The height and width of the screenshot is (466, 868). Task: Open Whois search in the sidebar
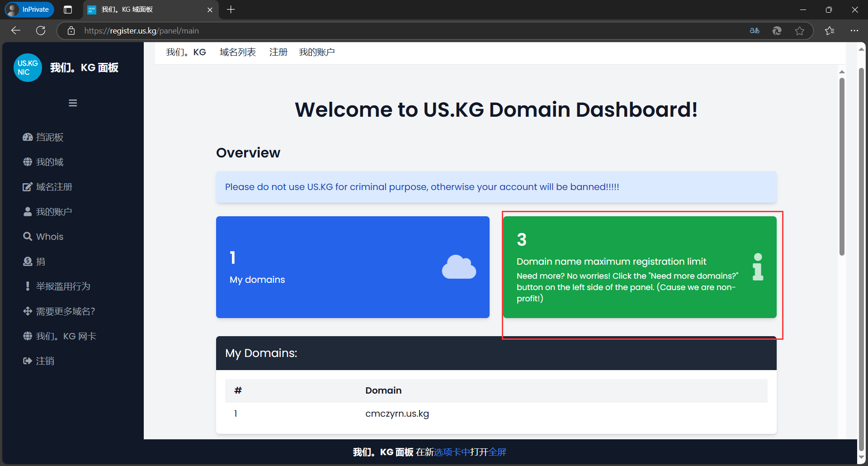coord(43,237)
